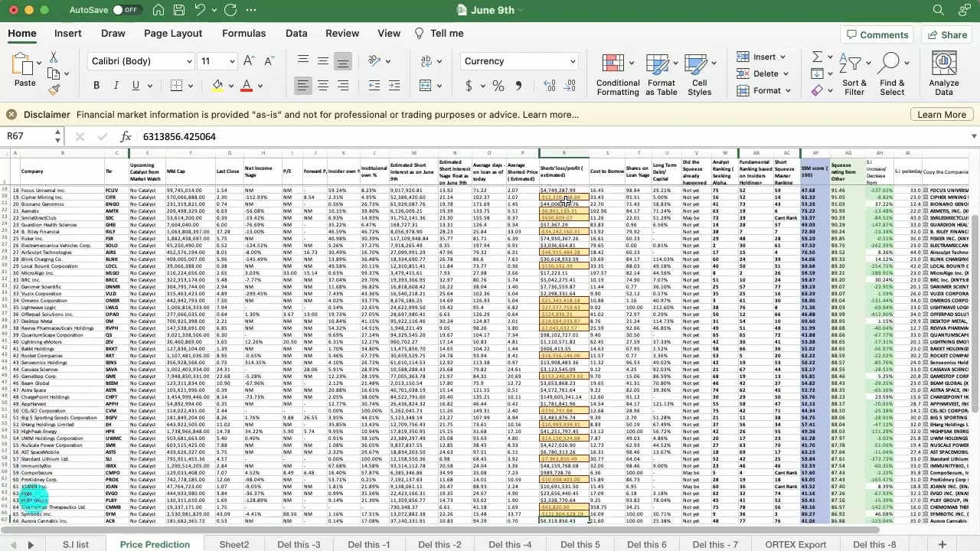Go to the Data ribbon tab

pos(296,34)
